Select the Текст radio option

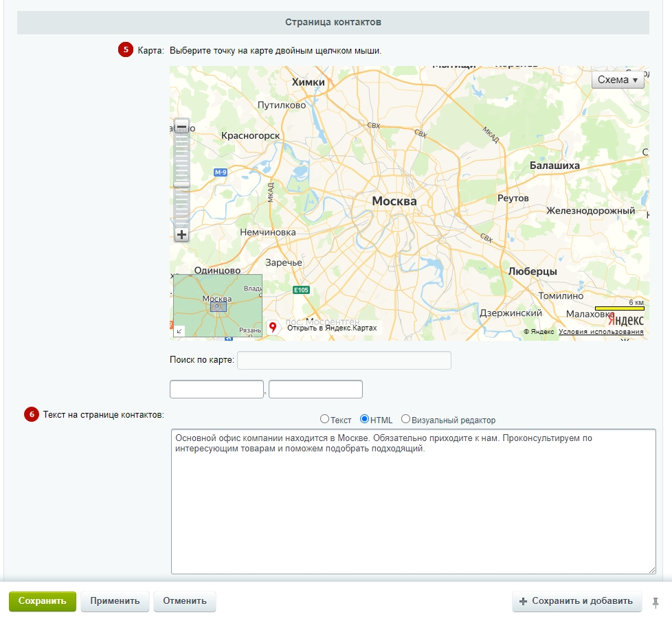[x=324, y=419]
